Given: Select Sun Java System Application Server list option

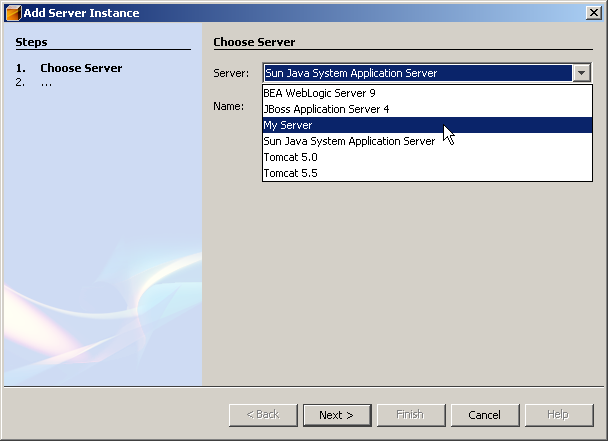Looking at the screenshot, I should (x=349, y=141).
